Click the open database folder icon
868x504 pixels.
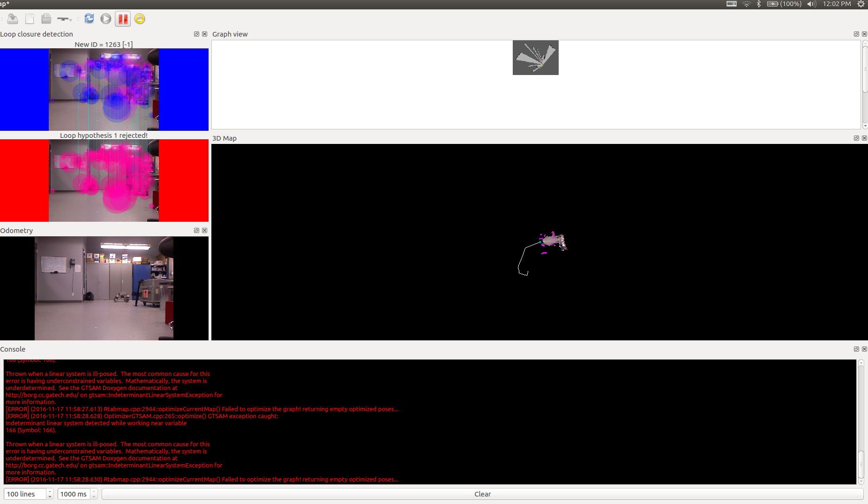(46, 19)
